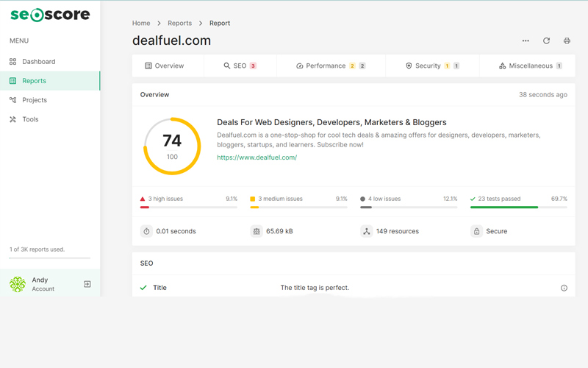Click Home in the breadcrumb
This screenshot has width=588, height=368.
[141, 23]
